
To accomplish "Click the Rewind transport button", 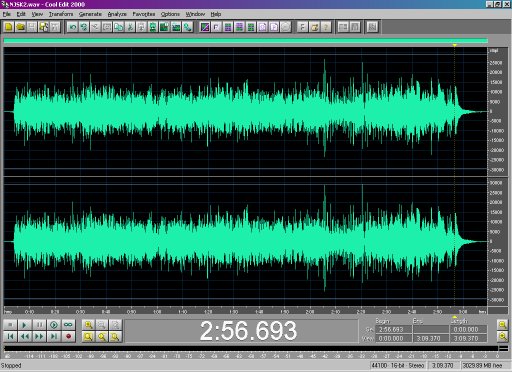I will 24,336.
